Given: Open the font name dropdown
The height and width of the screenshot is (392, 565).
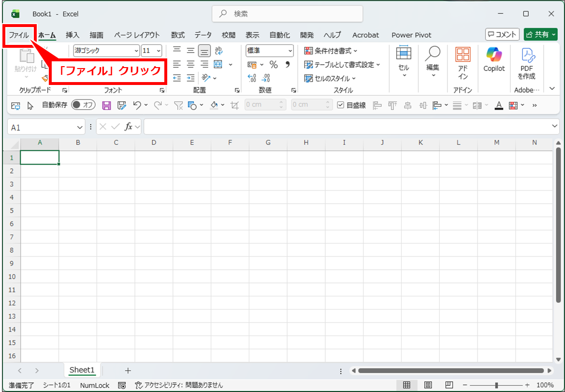Looking at the screenshot, I should [x=136, y=51].
